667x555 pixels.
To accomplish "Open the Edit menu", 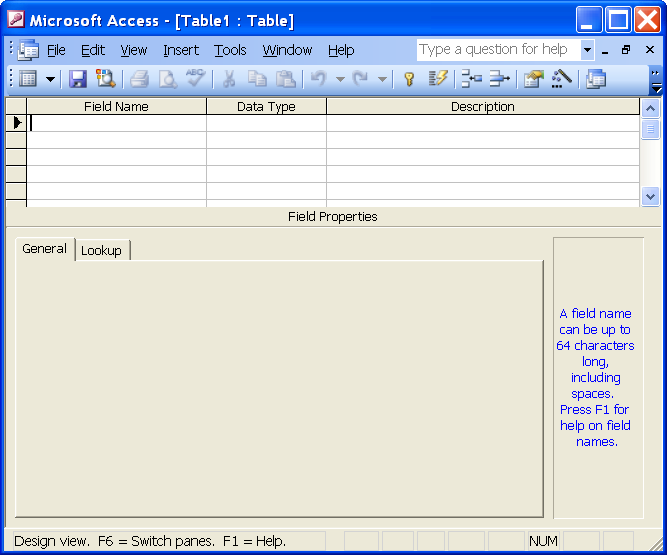I will (x=93, y=50).
